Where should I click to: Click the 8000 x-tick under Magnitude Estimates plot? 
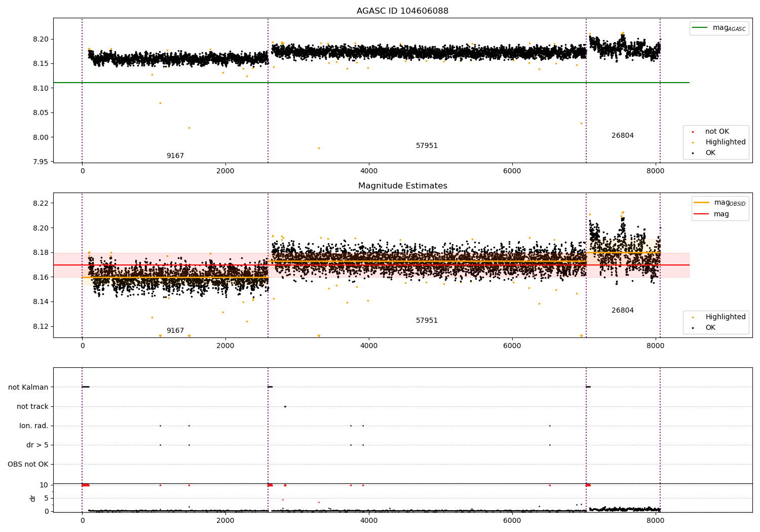coord(656,346)
